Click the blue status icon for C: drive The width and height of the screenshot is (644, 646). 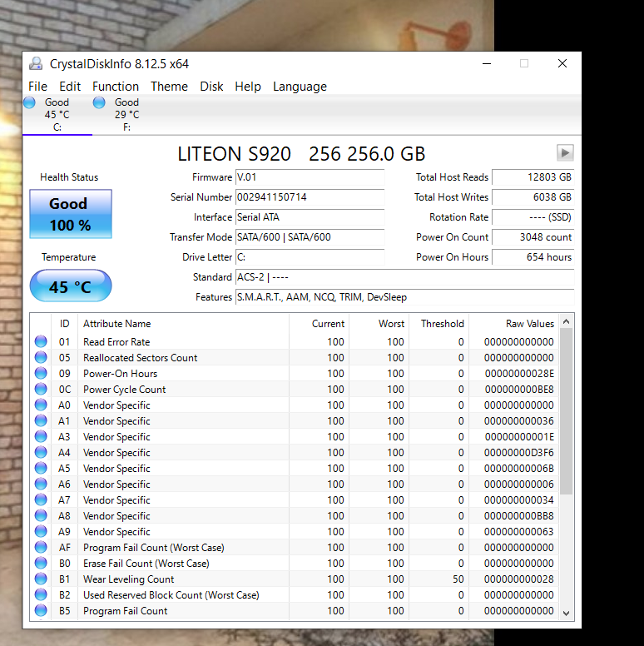pyautogui.click(x=29, y=102)
